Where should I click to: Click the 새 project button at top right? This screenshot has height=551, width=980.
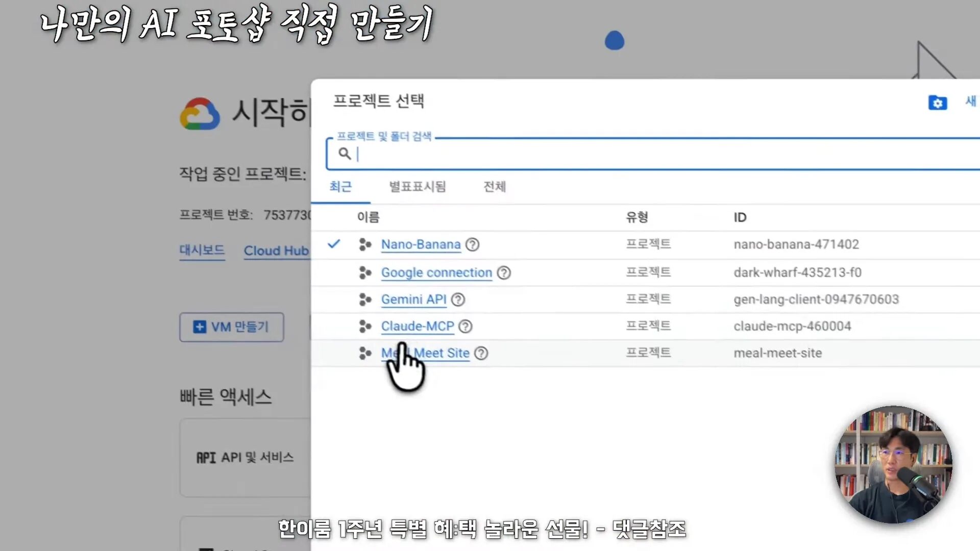click(971, 101)
